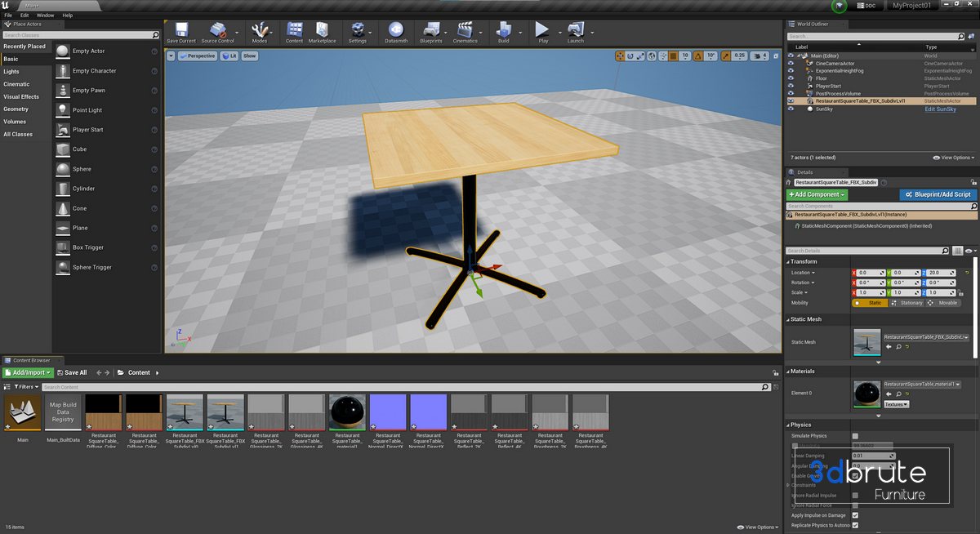
Task: Open the Window menu
Action: click(x=46, y=15)
